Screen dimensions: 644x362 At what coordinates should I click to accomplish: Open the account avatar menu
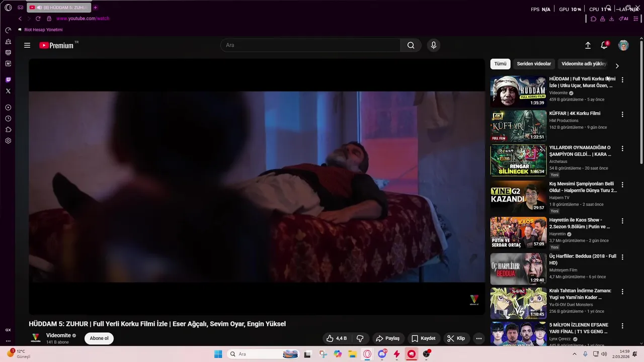pos(623,45)
